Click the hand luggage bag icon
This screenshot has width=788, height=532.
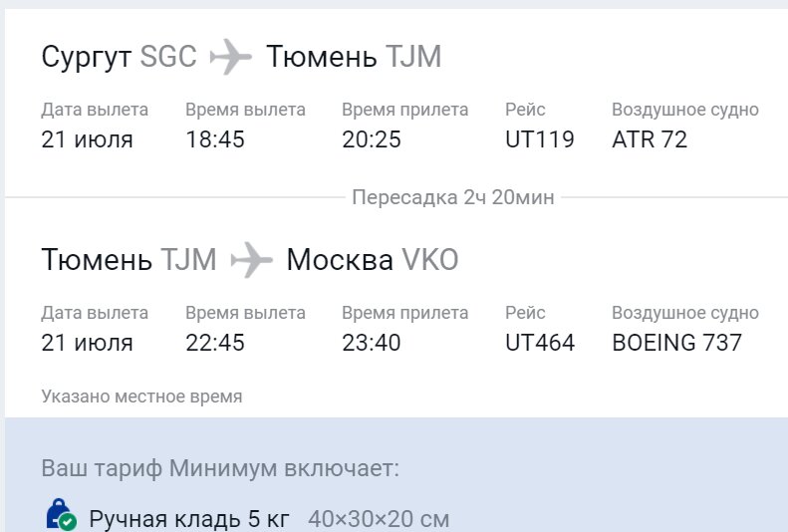click(62, 515)
